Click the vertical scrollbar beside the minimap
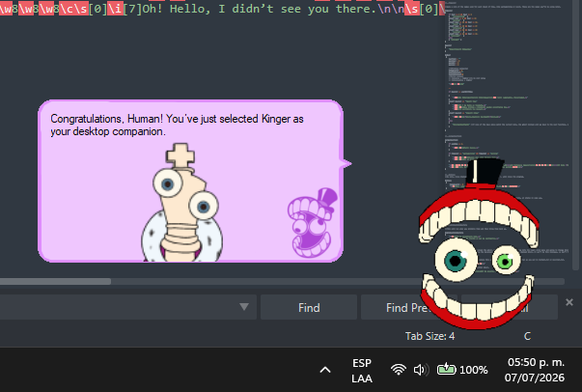 click(x=575, y=133)
